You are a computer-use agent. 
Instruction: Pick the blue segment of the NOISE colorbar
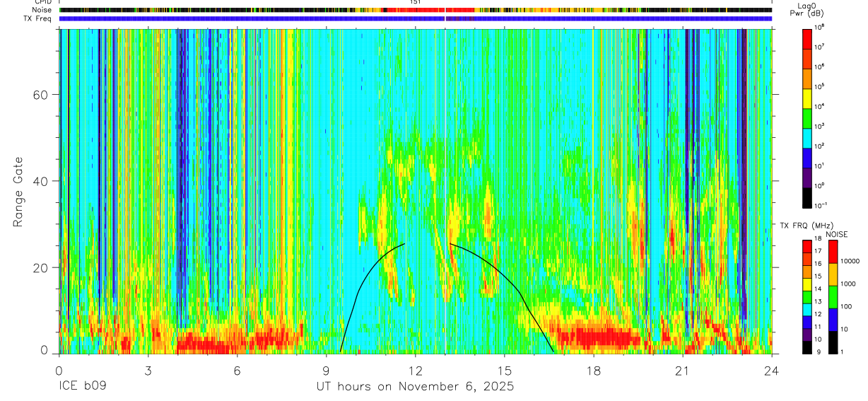[x=832, y=320]
